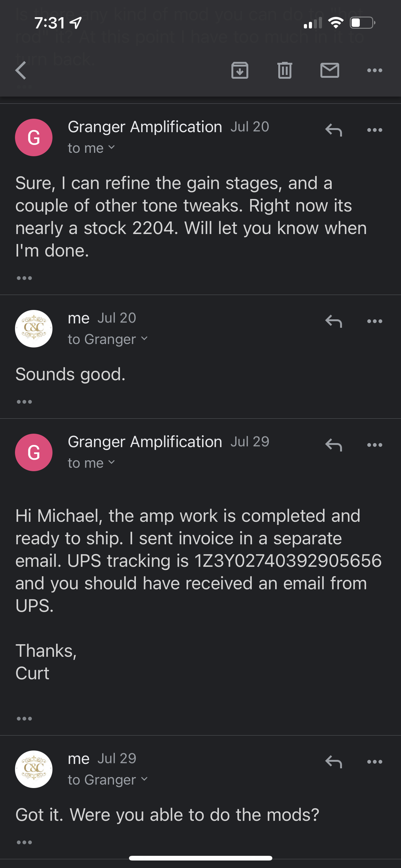The image size is (401, 868).
Task: Expand recipient details on Jul 20 'to me'
Action: 92,148
